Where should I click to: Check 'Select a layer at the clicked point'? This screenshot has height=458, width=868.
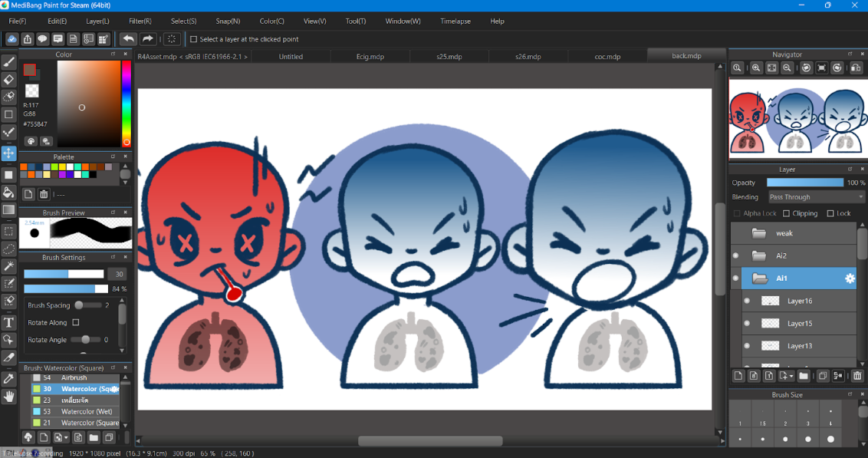pos(193,39)
